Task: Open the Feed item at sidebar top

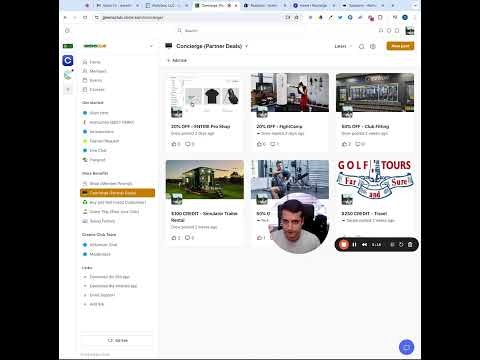Action: coord(118,62)
